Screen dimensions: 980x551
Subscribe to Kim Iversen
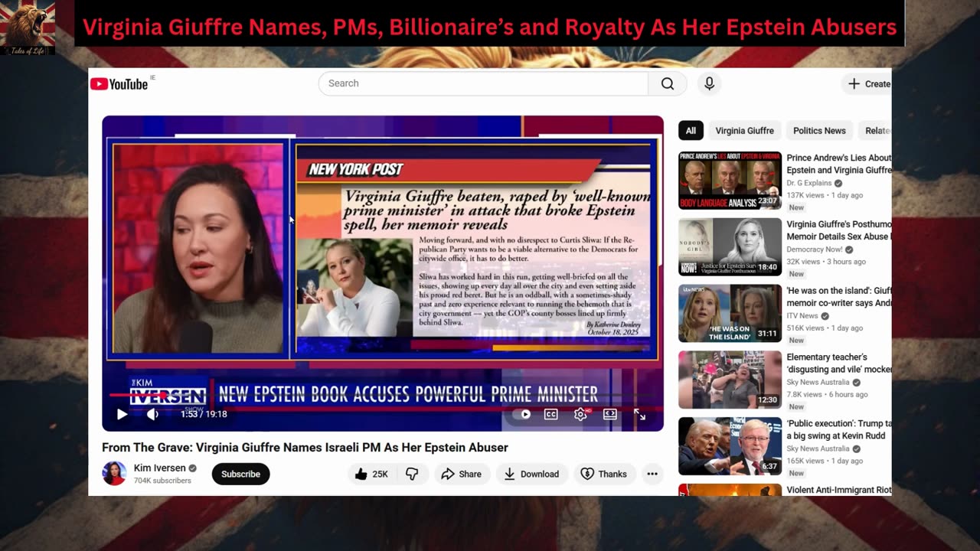point(240,474)
